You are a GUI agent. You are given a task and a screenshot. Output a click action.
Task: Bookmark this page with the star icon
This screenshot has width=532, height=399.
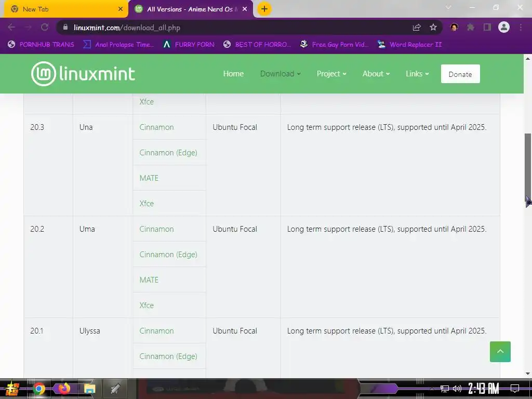[x=433, y=28]
